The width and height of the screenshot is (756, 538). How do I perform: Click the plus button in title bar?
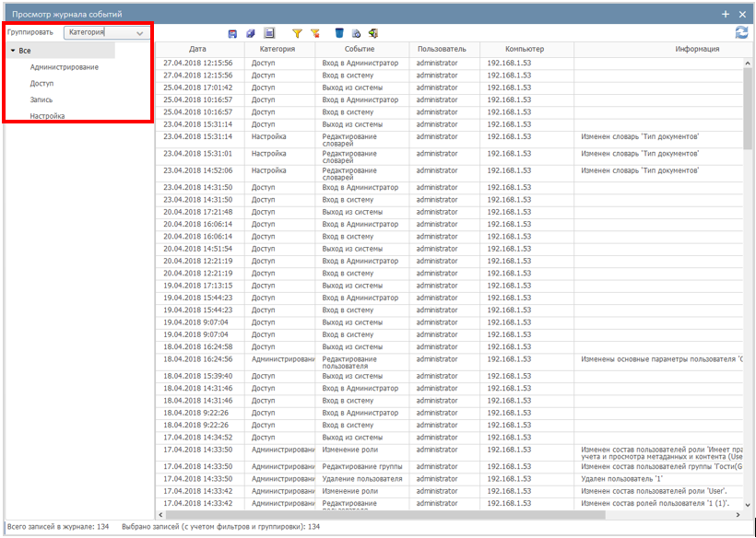[726, 14]
